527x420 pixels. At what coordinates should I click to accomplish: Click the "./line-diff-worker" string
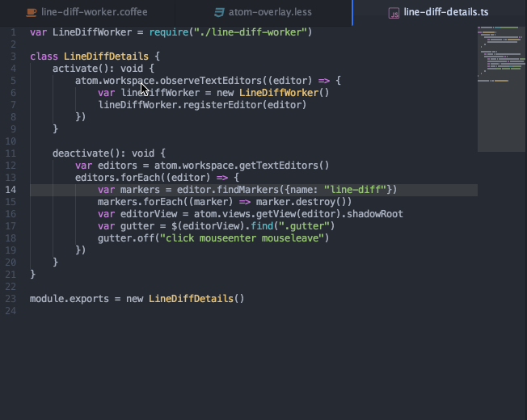[x=251, y=32]
